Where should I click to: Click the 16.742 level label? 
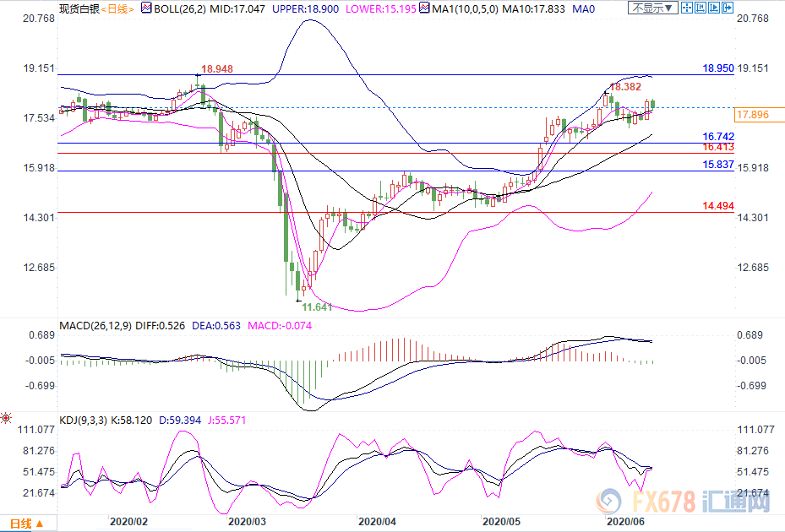pos(718,137)
